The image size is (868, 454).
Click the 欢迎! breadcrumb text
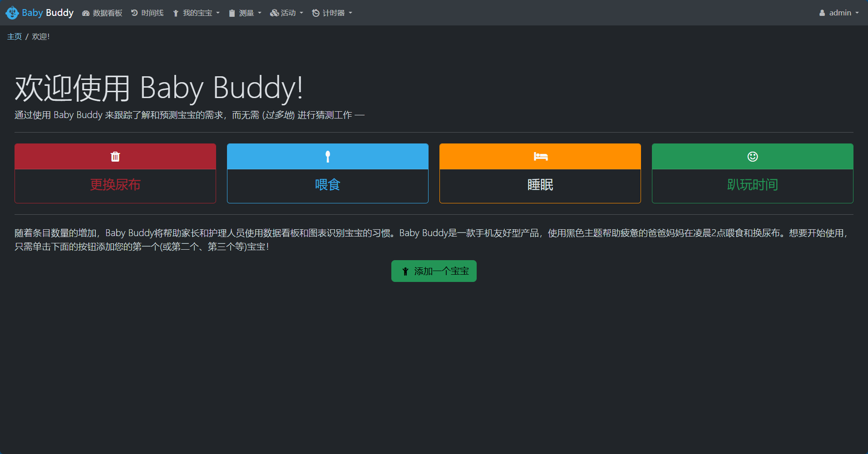click(x=41, y=37)
